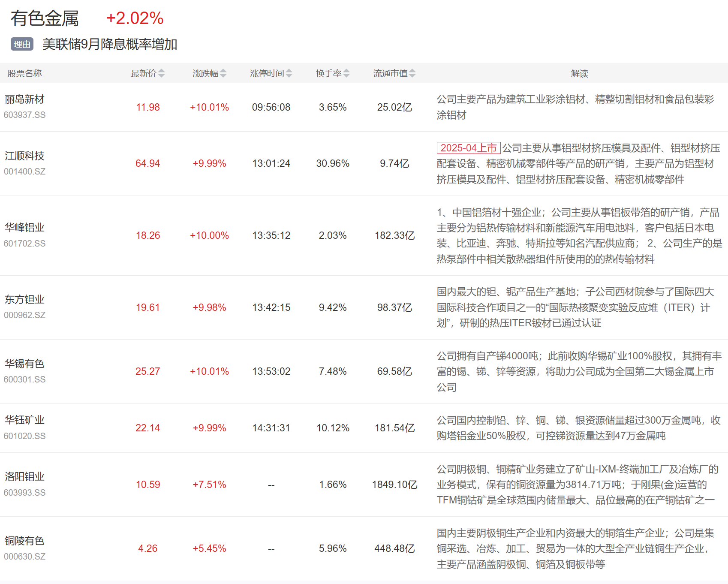The image size is (728, 584).
Task: Click the +2.02% sector change
Action: click(x=135, y=18)
